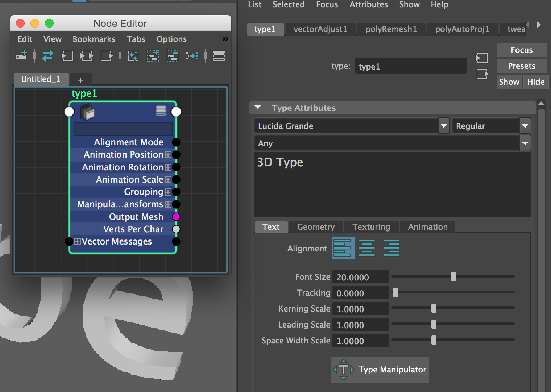Expand the Animation Position attribute on type1 node

(x=168, y=155)
